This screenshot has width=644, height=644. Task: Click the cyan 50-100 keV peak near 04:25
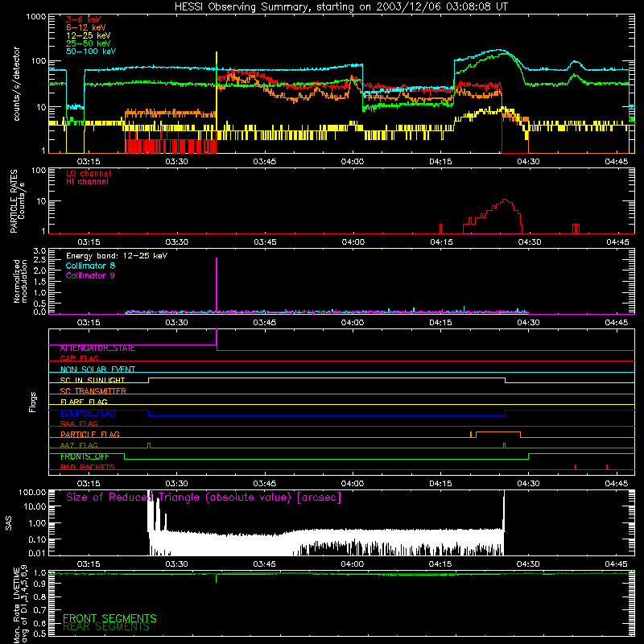click(x=499, y=50)
